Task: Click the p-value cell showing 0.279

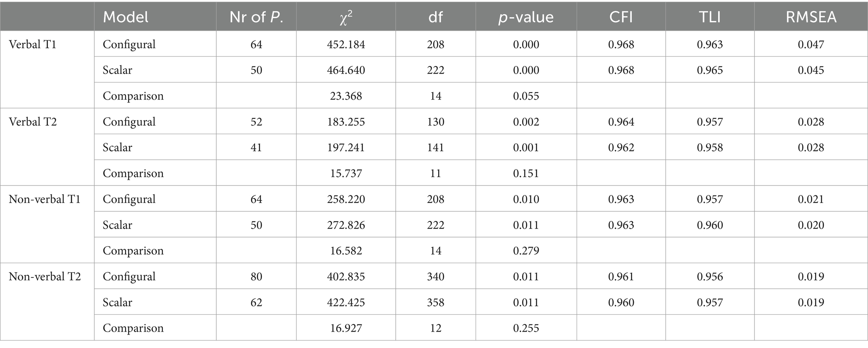Action: (x=526, y=250)
